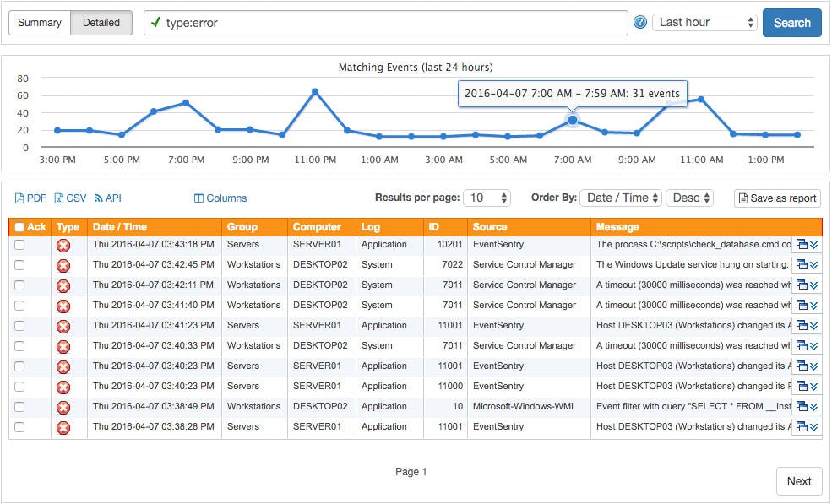Open the Results per page dropdown

click(487, 198)
